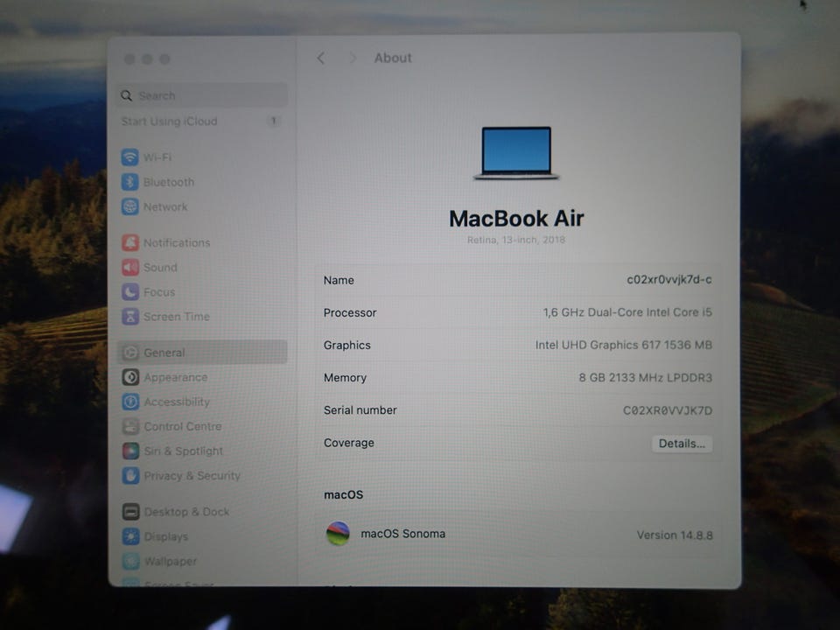Open the Control Centre label
This screenshot has height=630, width=840.
pyautogui.click(x=183, y=426)
